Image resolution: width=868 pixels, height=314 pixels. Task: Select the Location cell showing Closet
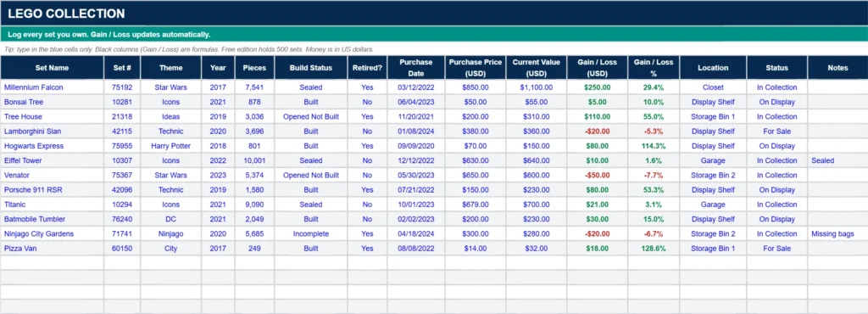coord(713,87)
